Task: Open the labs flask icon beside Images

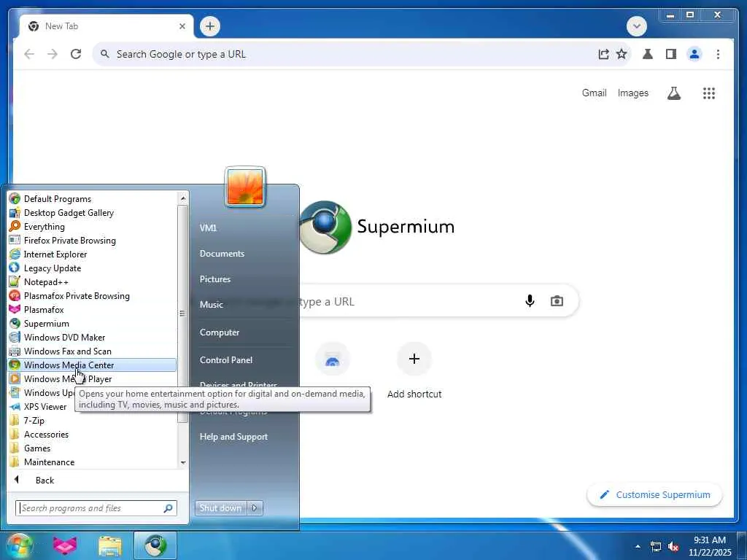Action: tap(673, 93)
